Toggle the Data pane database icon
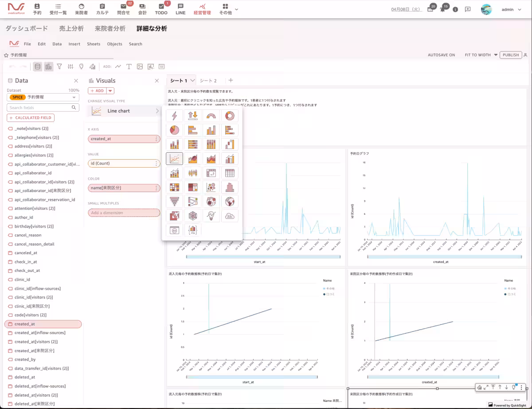 click(x=38, y=67)
